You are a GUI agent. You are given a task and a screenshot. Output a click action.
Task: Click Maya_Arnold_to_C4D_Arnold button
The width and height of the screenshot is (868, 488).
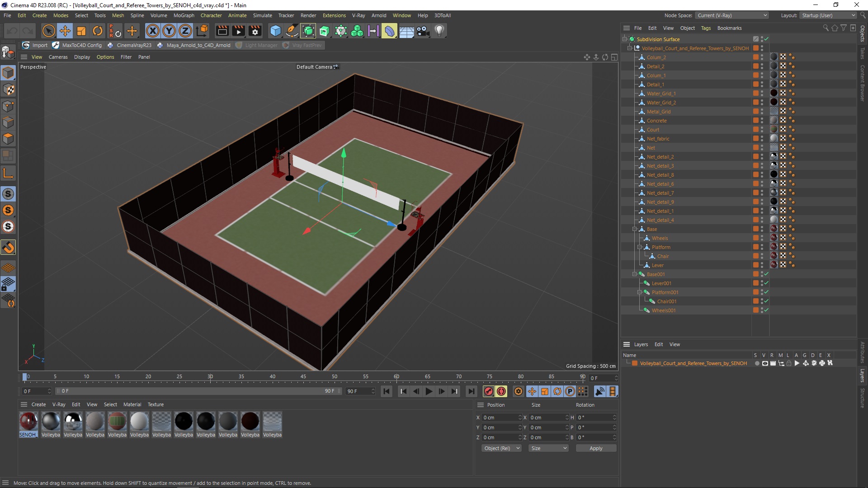point(193,45)
